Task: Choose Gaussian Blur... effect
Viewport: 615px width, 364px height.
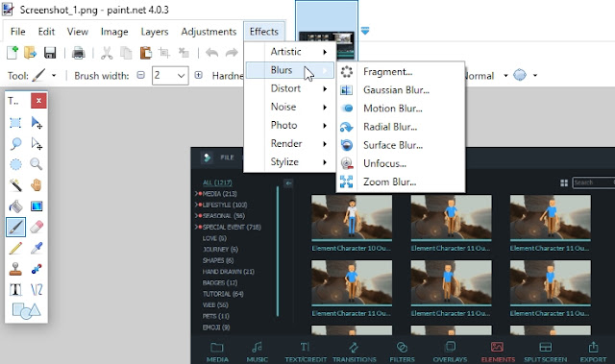Action: (x=401, y=90)
